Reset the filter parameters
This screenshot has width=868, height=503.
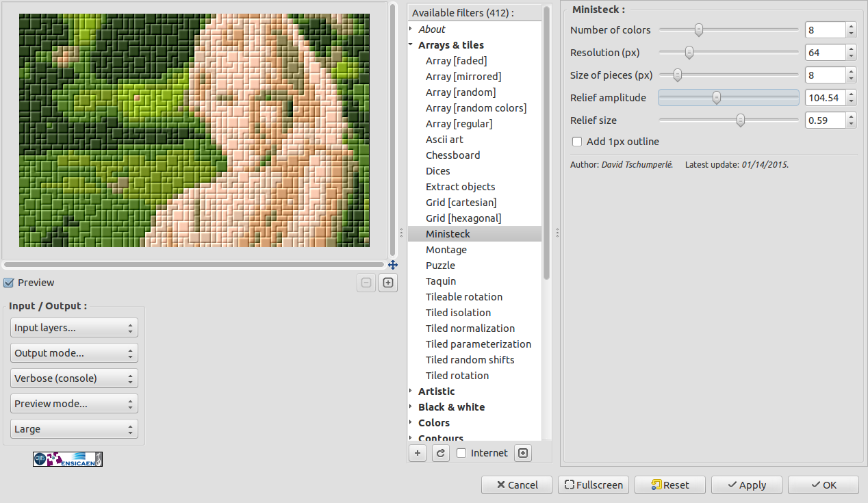[670, 485]
